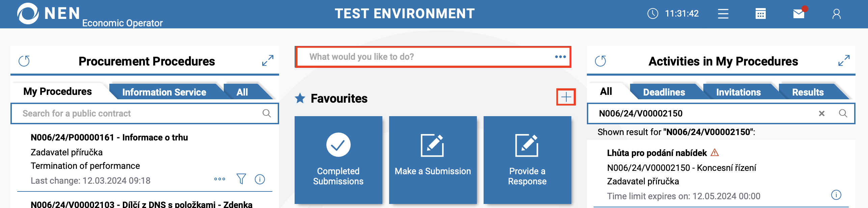The height and width of the screenshot is (208, 868).
Task: Refresh the Procurement Procedures panel
Action: [24, 61]
